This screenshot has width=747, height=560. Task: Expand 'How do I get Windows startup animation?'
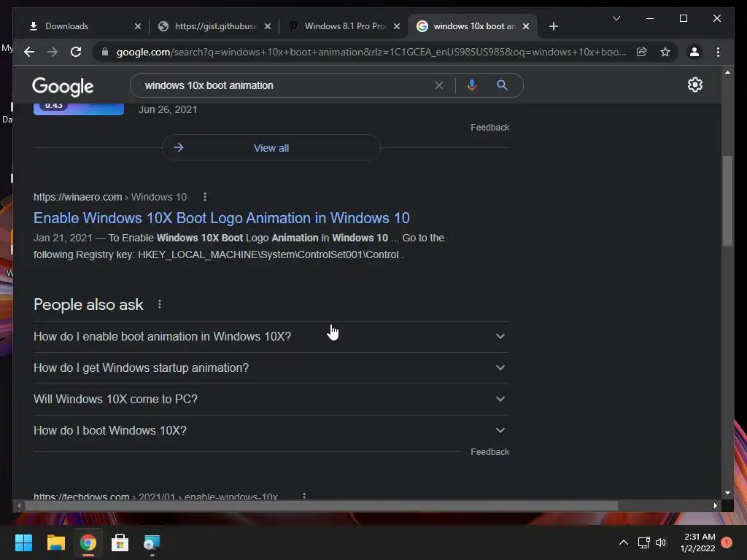click(x=271, y=367)
